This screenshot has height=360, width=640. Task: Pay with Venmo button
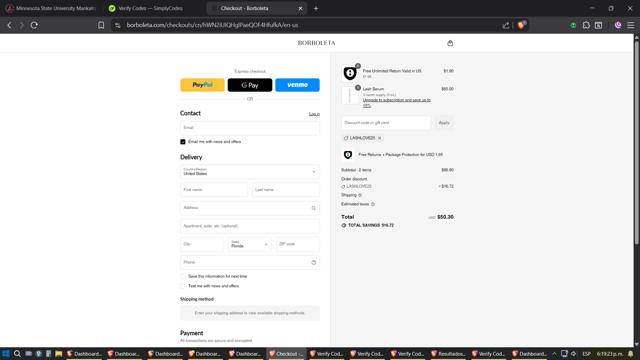(298, 85)
